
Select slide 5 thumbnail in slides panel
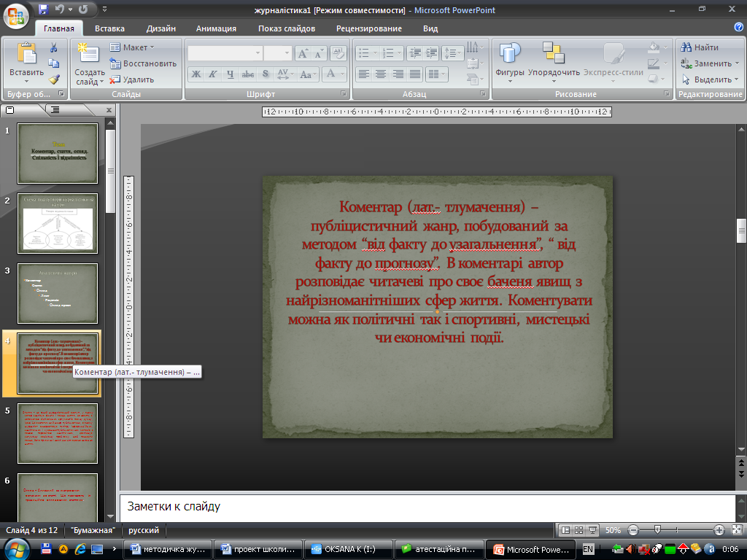(x=58, y=433)
